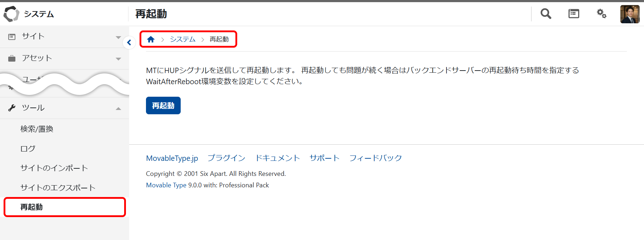The image size is (644, 240).
Task: Click the briefcase icon beside アセット
Action: click(12, 58)
